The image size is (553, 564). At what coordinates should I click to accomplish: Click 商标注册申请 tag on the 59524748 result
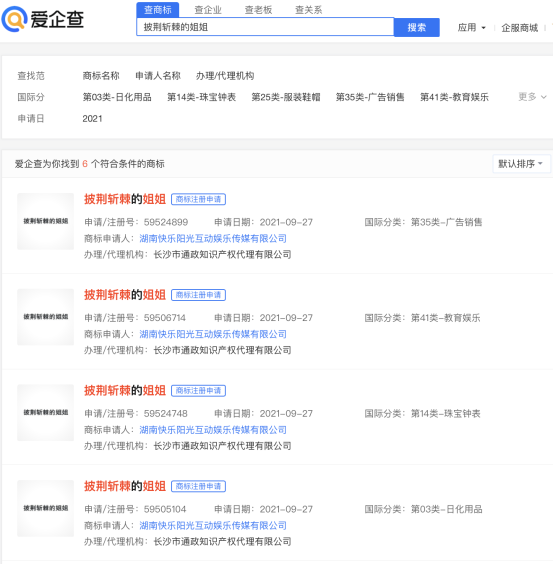[198, 391]
